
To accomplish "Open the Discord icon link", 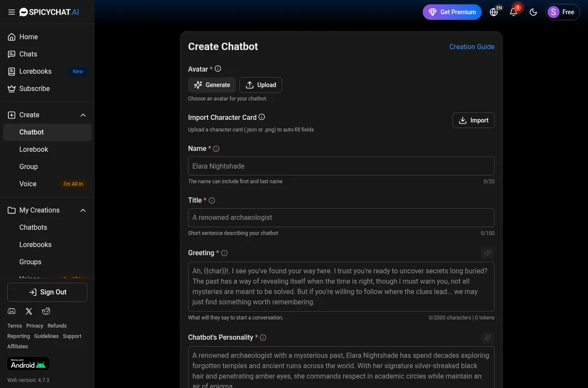I will 12,311.
